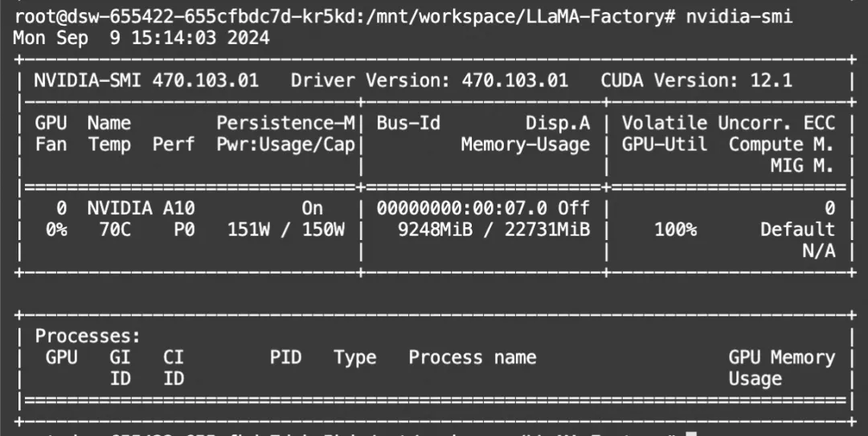
Task: Click the Memory-Usage column header
Action: 525,145
